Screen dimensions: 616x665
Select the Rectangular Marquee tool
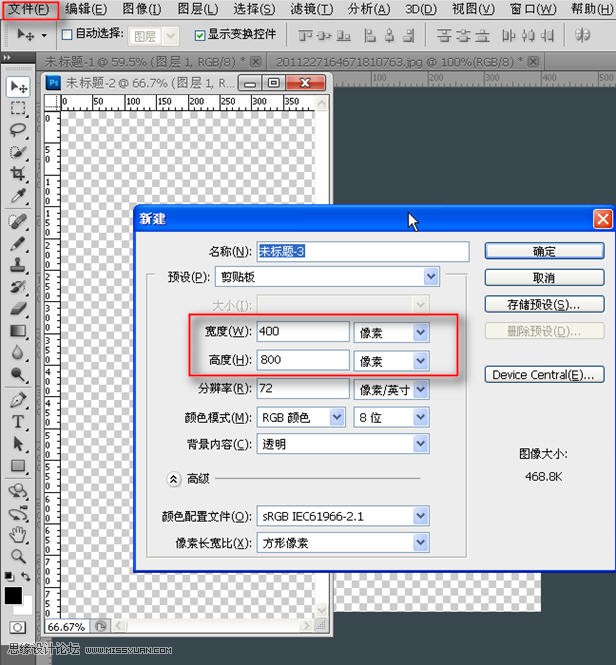(18, 109)
